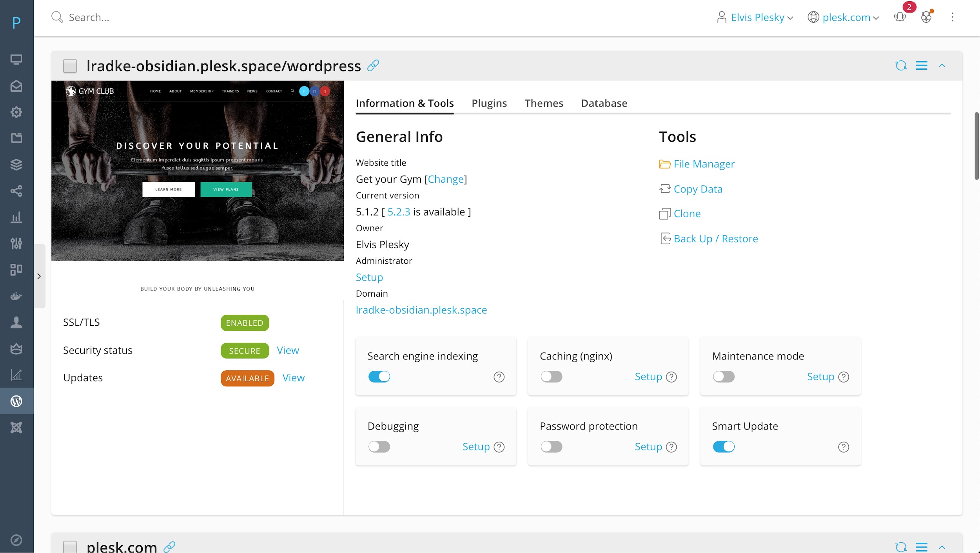Enable Caching (nginx) switch
This screenshot has height=553, width=980.
point(551,377)
